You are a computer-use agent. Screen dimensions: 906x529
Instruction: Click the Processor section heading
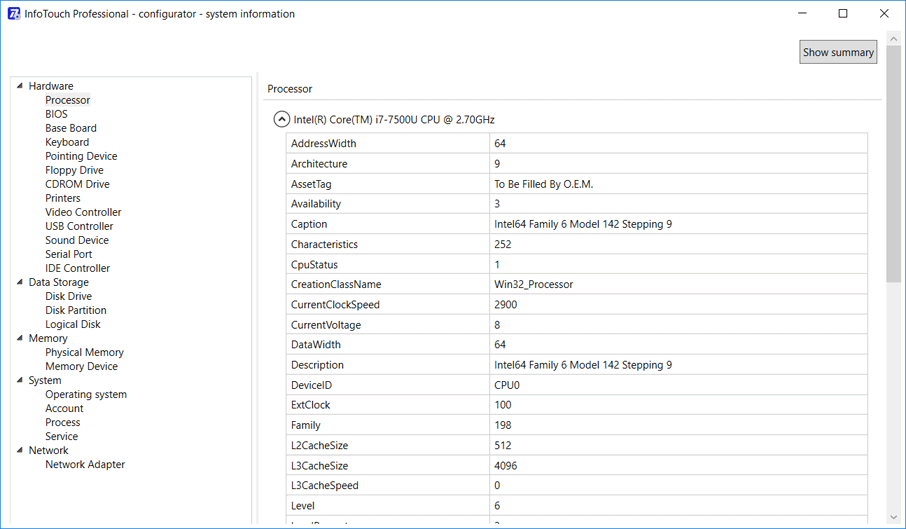coord(289,89)
